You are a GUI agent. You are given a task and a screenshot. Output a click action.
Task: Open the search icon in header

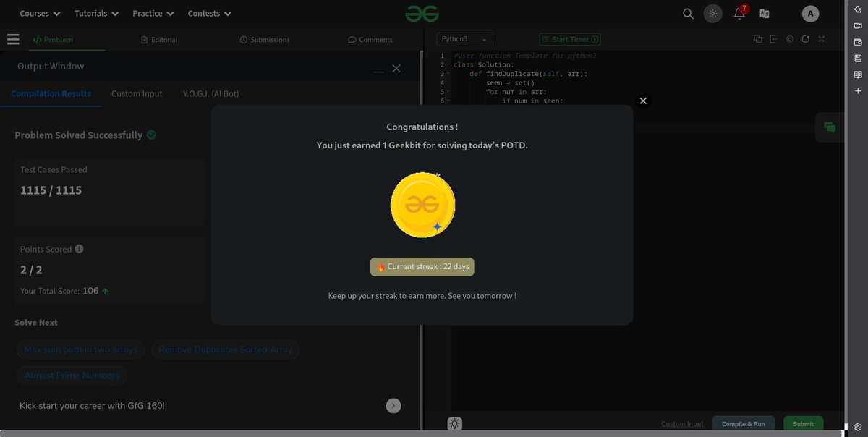click(688, 14)
